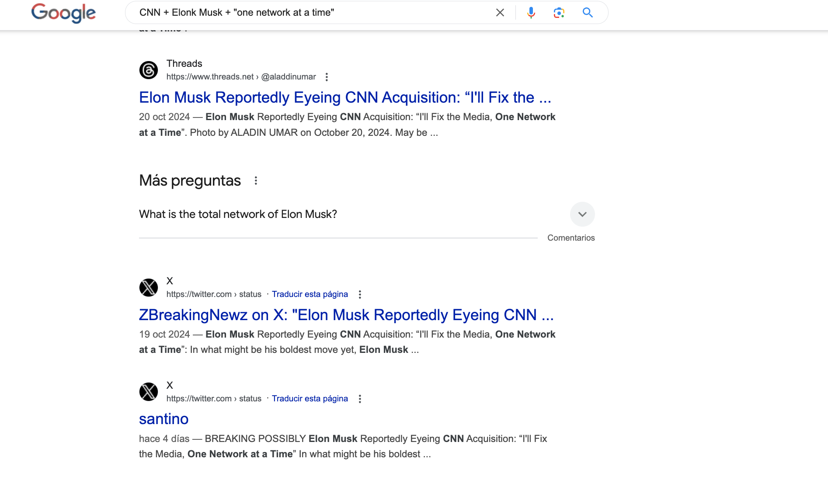
Task: Open the ZBreakingNewz on X result
Action: 346,315
